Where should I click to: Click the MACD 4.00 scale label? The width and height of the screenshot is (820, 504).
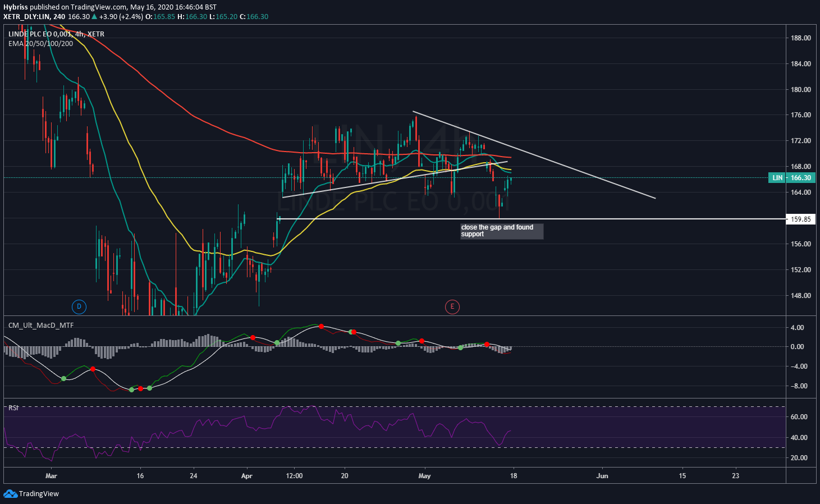[797, 328]
